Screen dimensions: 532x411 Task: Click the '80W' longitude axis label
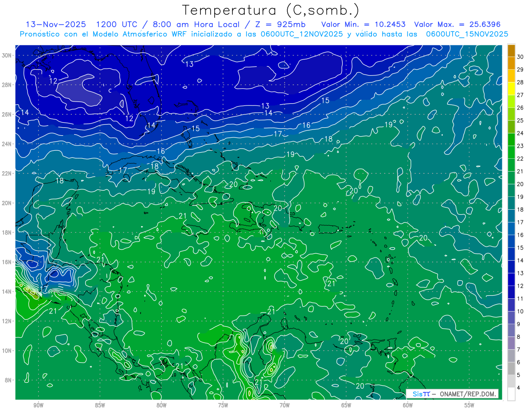pyautogui.click(x=161, y=405)
